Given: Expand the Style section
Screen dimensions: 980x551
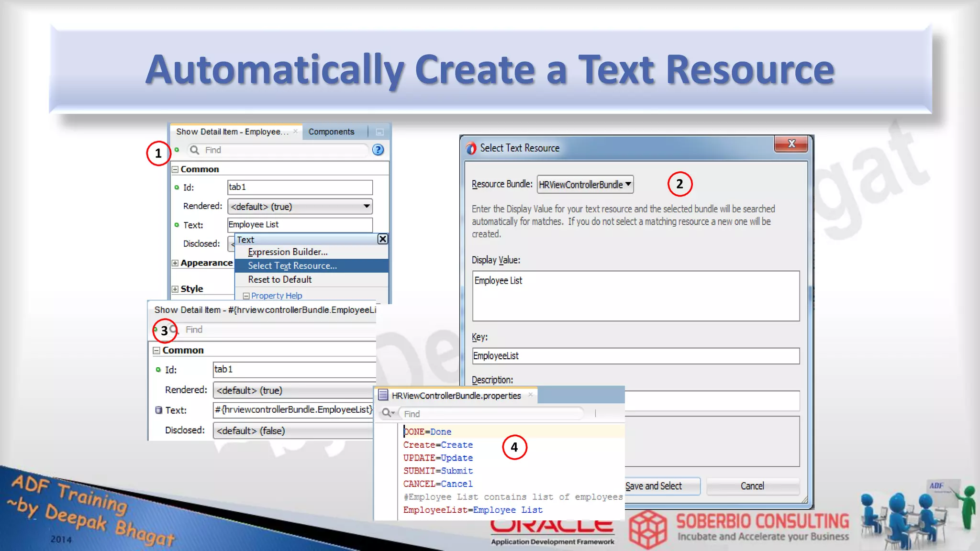Looking at the screenshot, I should coord(175,289).
